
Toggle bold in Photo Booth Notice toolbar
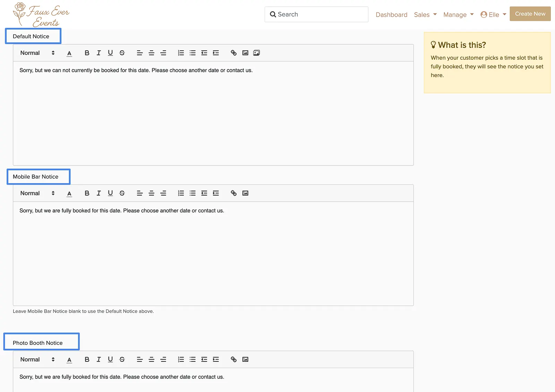pos(87,359)
